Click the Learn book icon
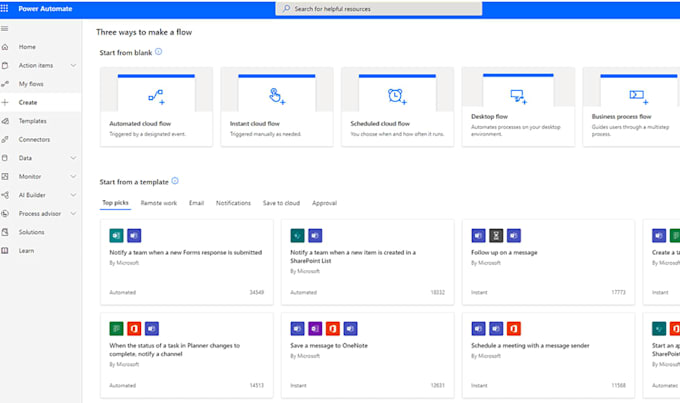 click(5, 251)
